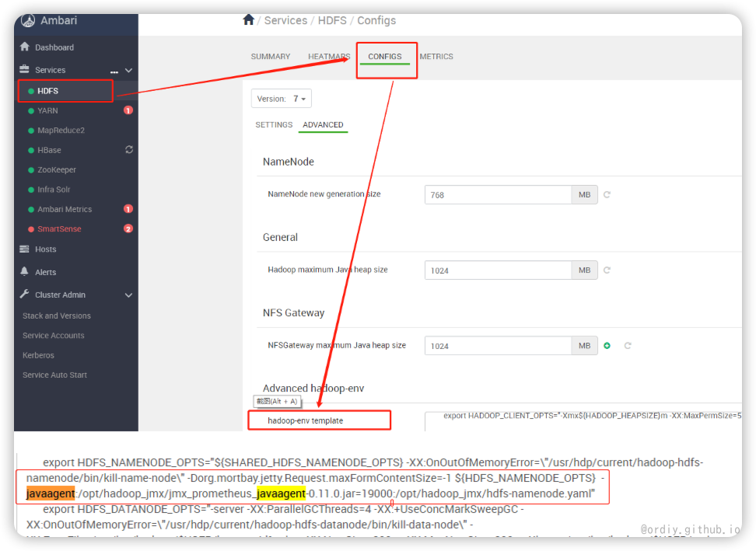This screenshot has width=756, height=551.
Task: Collapse the NameNode config section
Action: [x=289, y=162]
